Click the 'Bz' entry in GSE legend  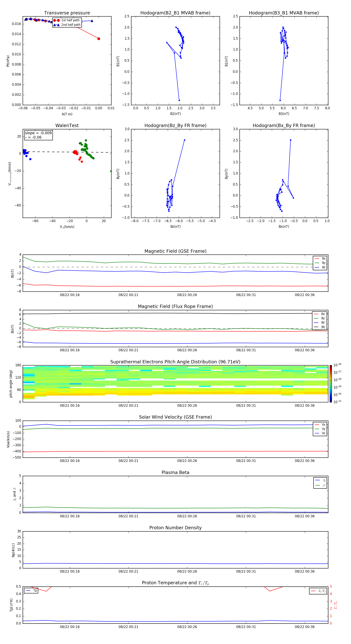[320, 268]
